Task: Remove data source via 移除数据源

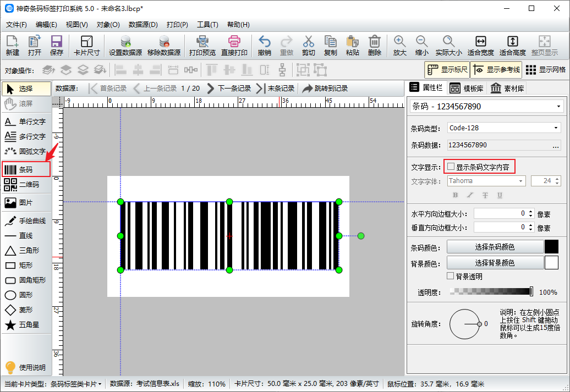Action: [x=164, y=46]
